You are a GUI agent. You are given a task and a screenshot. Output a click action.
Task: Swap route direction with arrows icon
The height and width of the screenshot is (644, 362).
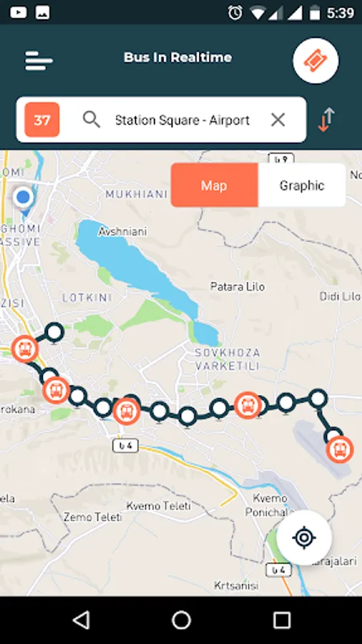(327, 119)
